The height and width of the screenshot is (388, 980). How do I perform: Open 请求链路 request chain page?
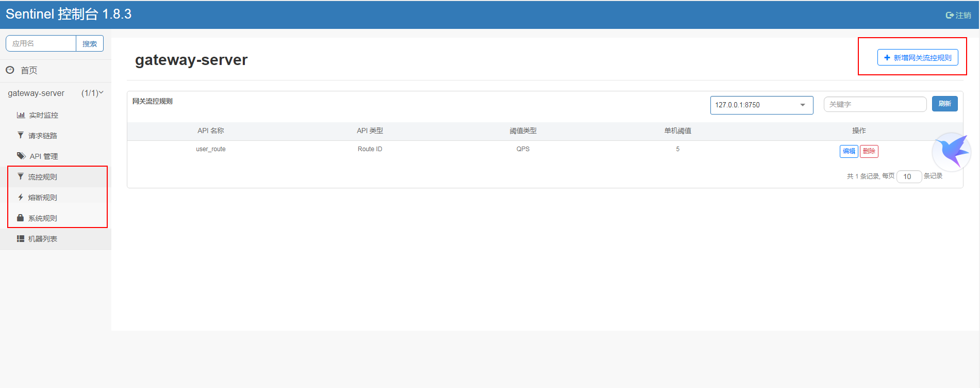[x=43, y=136]
